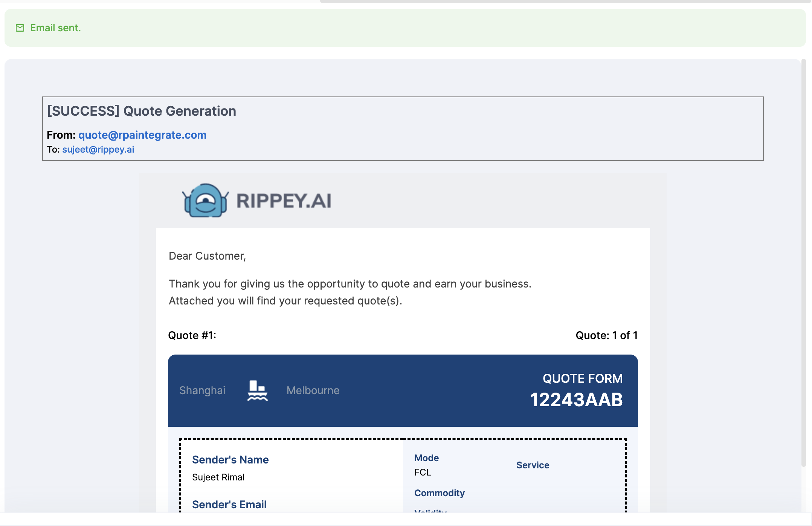Open the quote@rpaintegrate.com sender link
Viewport: 812px width, 526px height.
pos(142,135)
